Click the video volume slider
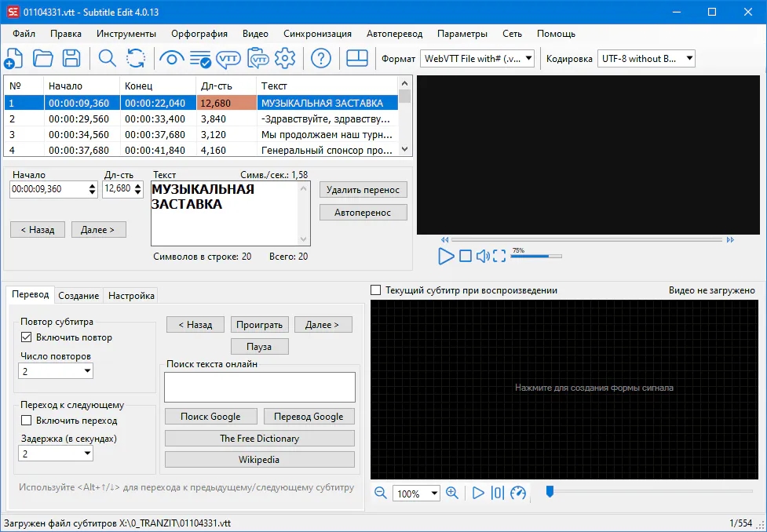 pos(535,256)
